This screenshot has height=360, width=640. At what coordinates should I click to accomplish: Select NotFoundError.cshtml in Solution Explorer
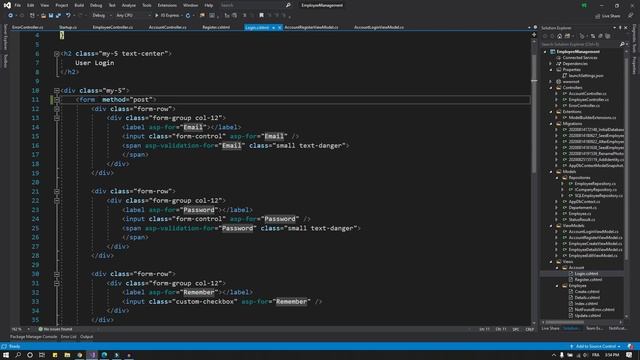(594, 310)
